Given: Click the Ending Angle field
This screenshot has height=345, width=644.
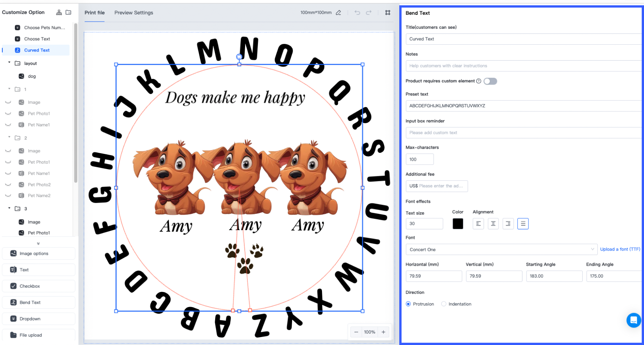Looking at the screenshot, I should [x=614, y=276].
